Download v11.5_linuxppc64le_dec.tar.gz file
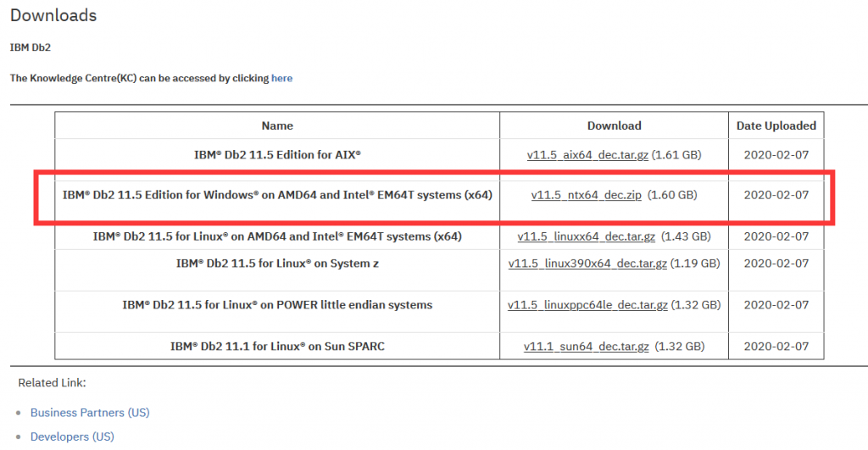 click(x=587, y=305)
